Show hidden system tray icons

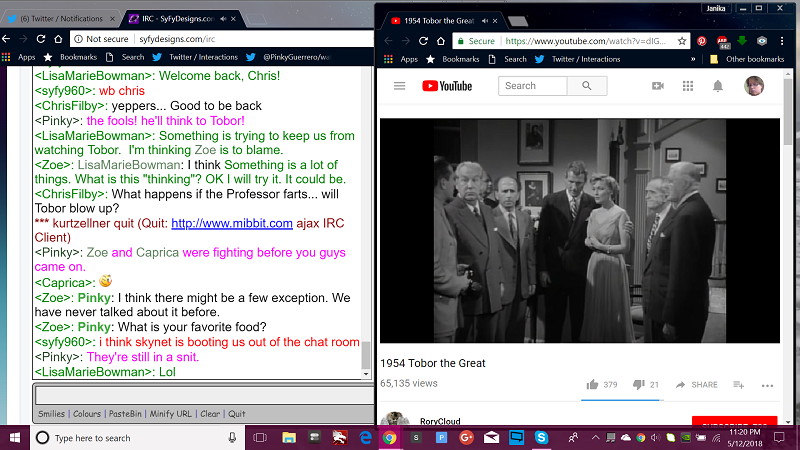[x=595, y=438]
